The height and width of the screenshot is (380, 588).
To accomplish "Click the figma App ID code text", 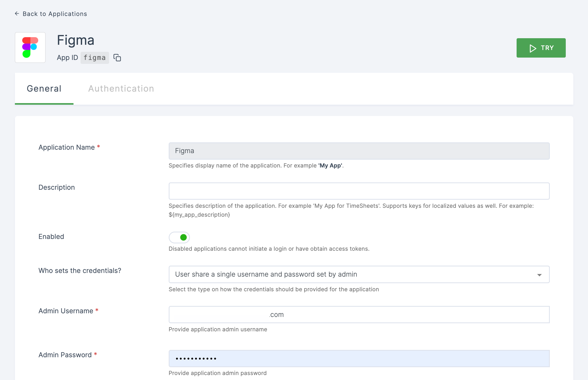I will pos(95,58).
